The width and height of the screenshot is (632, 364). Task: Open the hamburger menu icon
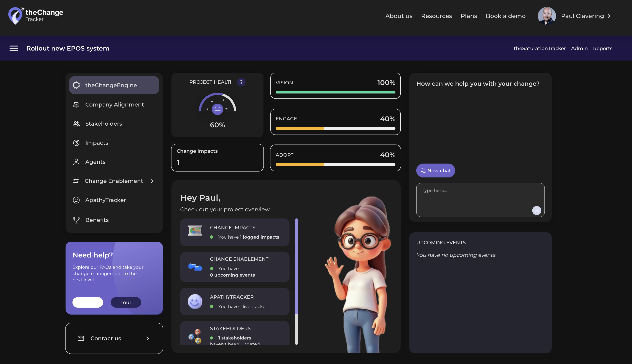point(14,48)
